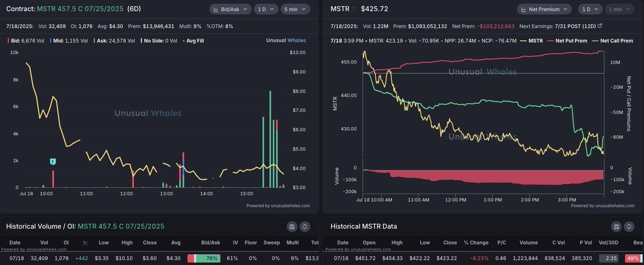Click the $425.72 MSTR price
Viewport: 644px width, 265px height.
[375, 10]
